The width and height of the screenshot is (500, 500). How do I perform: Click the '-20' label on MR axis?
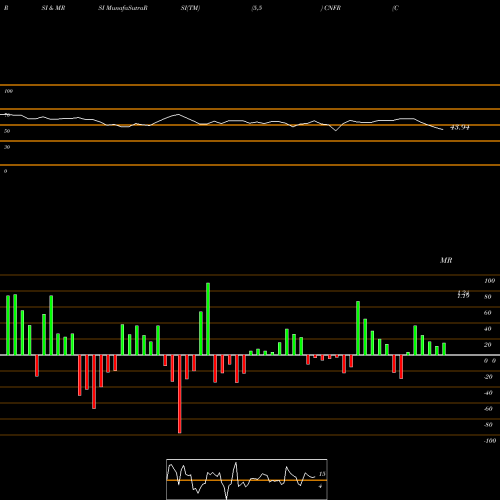coord(488,377)
